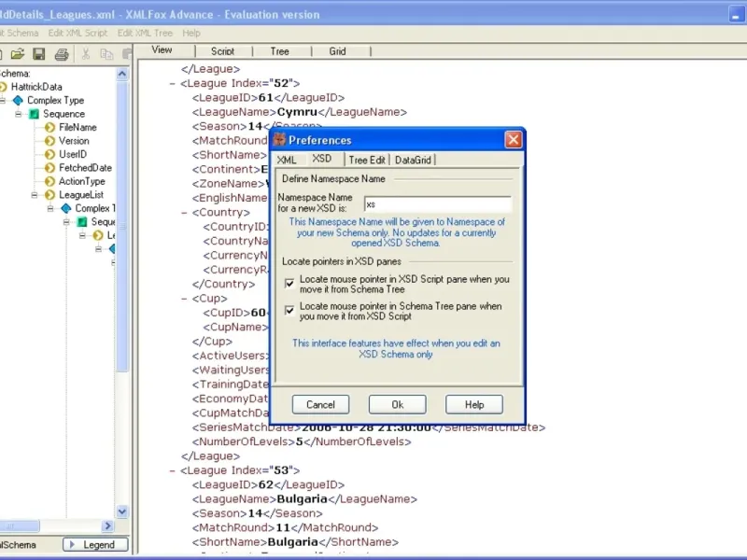
Task: Select FetchedDate in schema tree
Action: 85,168
